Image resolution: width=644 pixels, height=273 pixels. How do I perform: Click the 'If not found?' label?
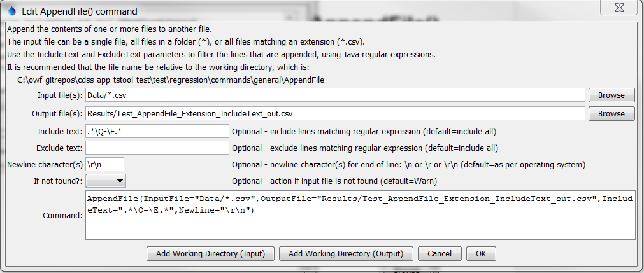point(59,181)
